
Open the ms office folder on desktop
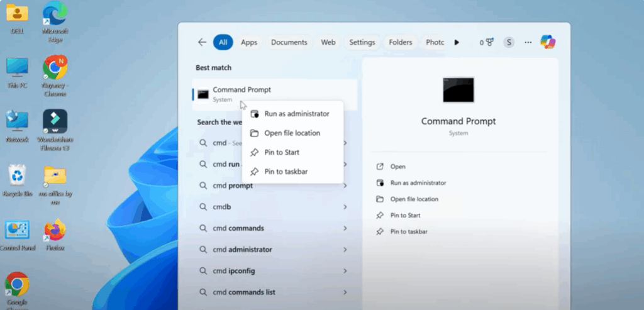(55, 185)
